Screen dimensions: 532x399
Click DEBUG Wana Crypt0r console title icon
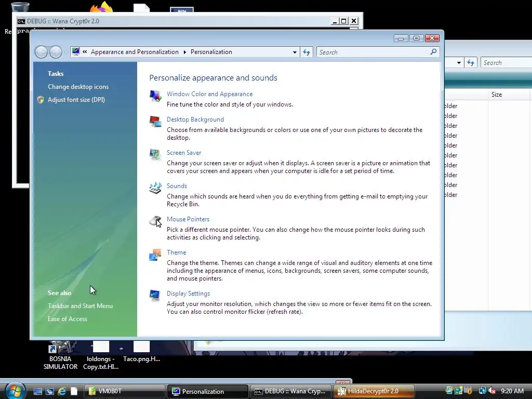[x=21, y=21]
